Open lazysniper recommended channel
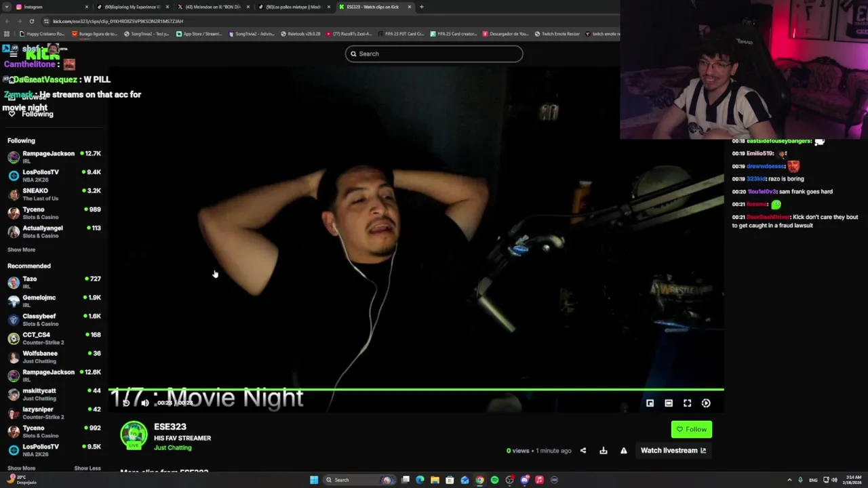Image resolution: width=868 pixels, height=488 pixels. [54, 413]
